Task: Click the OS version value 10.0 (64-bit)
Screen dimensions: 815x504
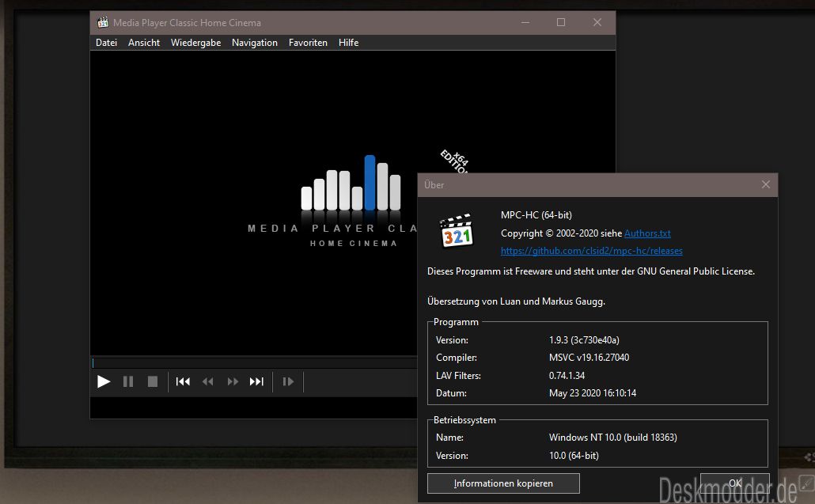Action: 574,456
